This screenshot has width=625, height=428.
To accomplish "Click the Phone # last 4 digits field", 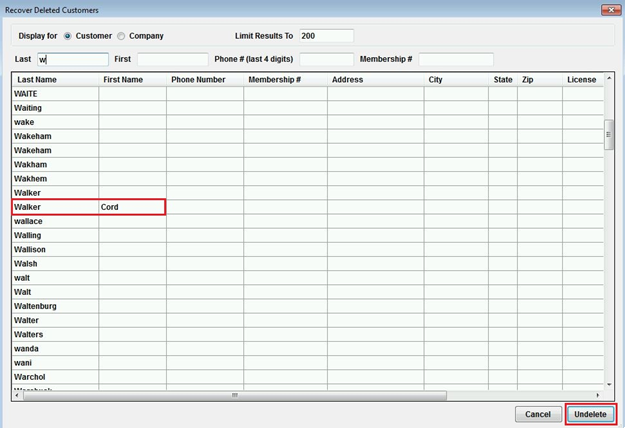I will (x=326, y=59).
